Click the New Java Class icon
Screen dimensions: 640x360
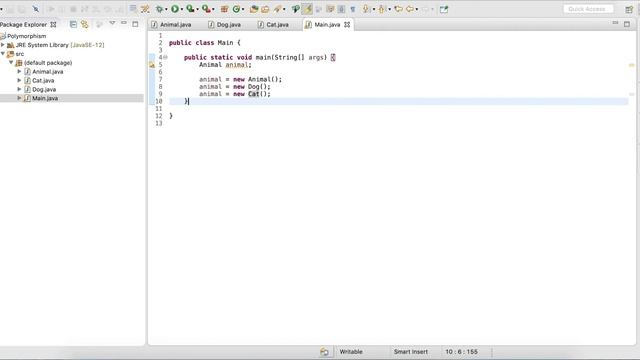[236, 9]
